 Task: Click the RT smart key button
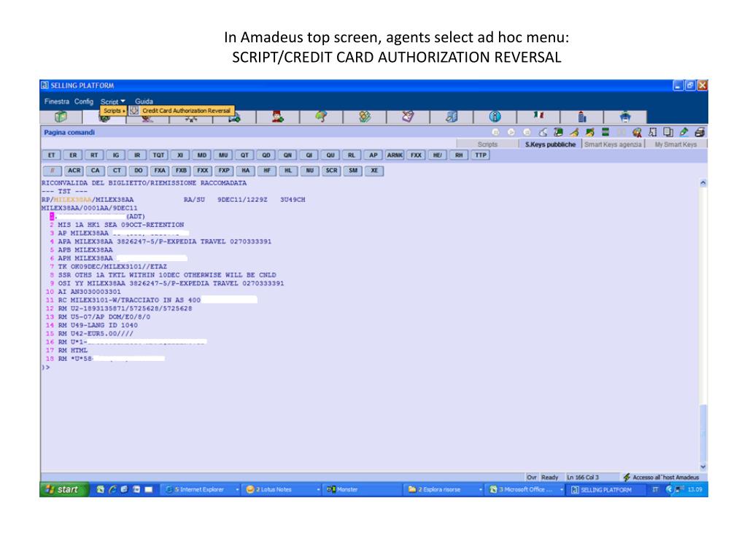pos(94,155)
